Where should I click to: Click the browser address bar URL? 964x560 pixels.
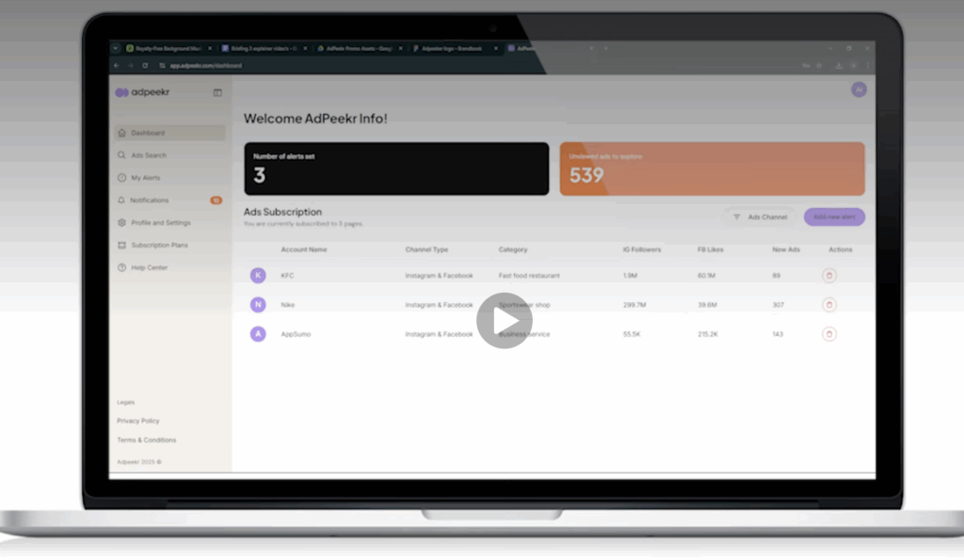205,66
